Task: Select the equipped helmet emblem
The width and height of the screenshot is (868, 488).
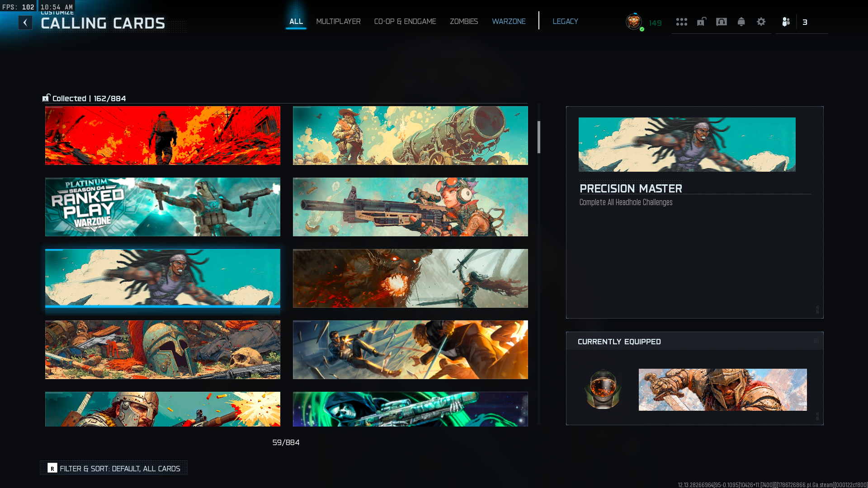Action: point(603,389)
